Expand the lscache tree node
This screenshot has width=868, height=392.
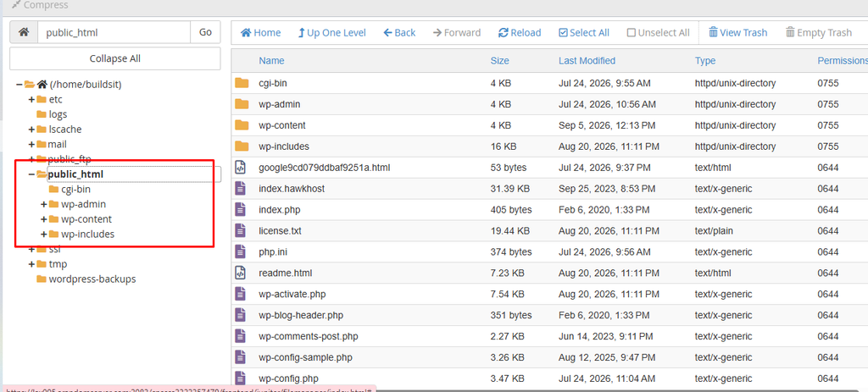point(31,130)
